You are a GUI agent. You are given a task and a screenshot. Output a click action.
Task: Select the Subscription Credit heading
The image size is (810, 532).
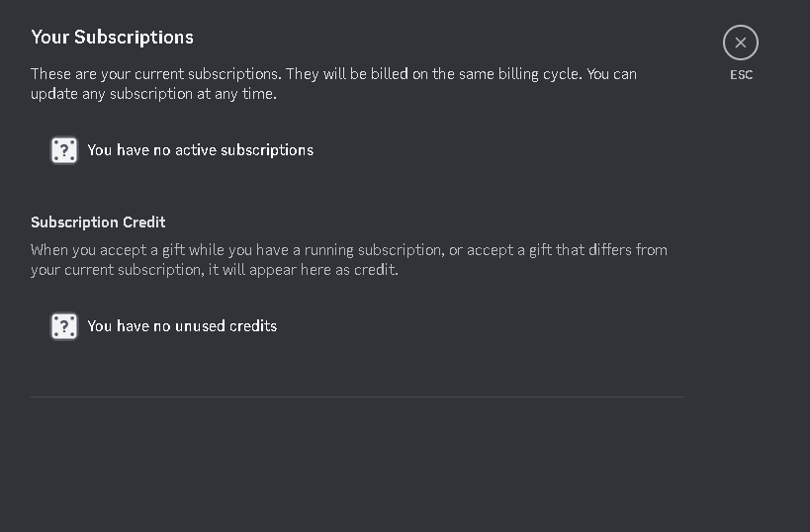(x=98, y=222)
